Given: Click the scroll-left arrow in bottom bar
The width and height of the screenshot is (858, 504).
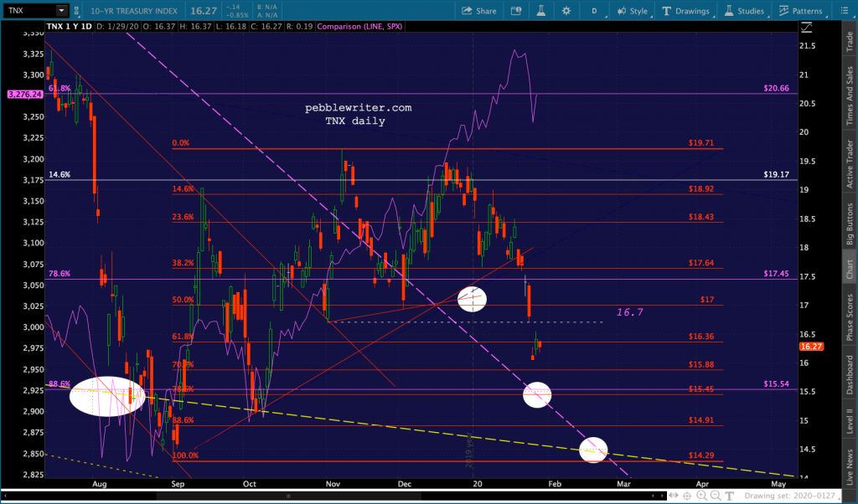Looking at the screenshot, I should (652, 496).
